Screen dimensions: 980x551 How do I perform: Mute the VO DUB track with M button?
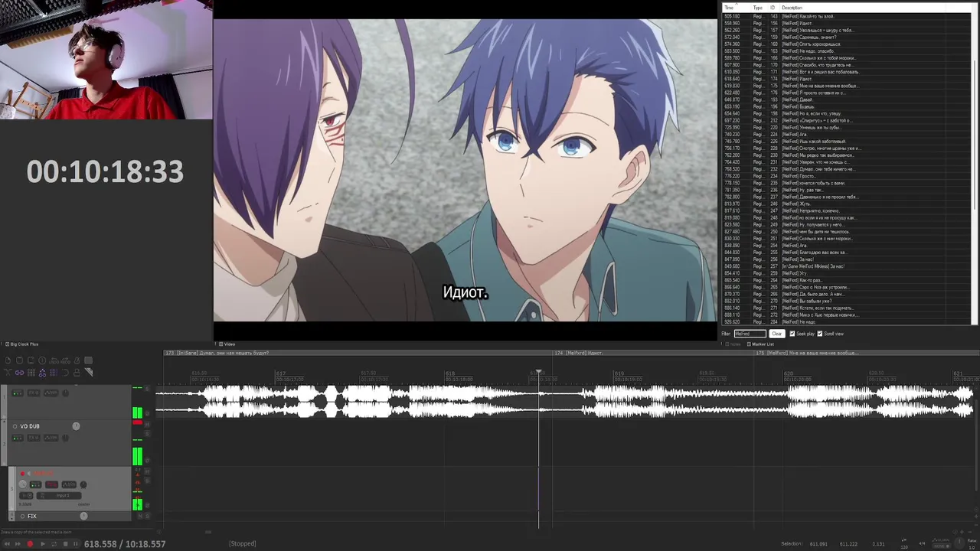pyautogui.click(x=147, y=425)
